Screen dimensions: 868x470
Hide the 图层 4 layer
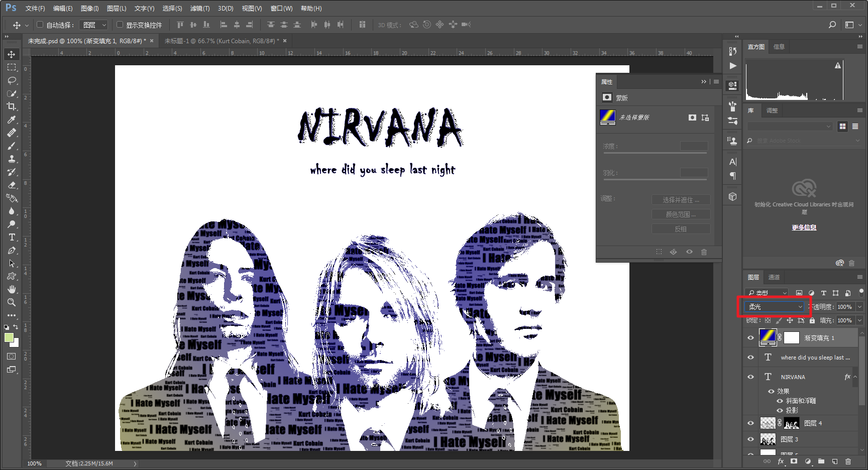[751, 423]
